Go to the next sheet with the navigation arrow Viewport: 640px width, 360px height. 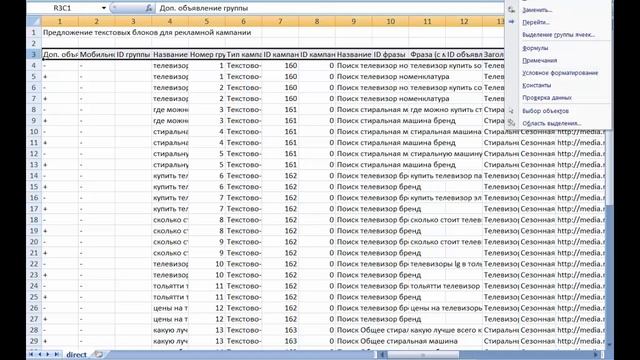48,354
